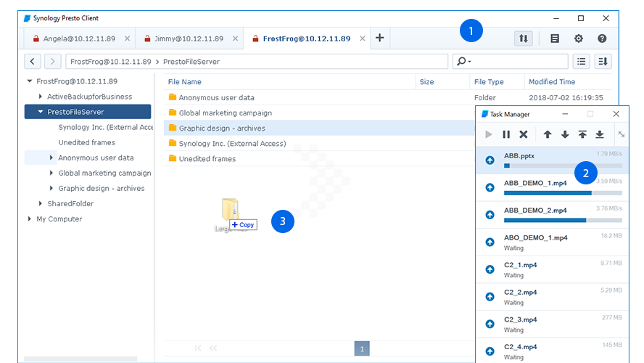Select Synology Inc. (External Access) in tree

[x=106, y=127]
